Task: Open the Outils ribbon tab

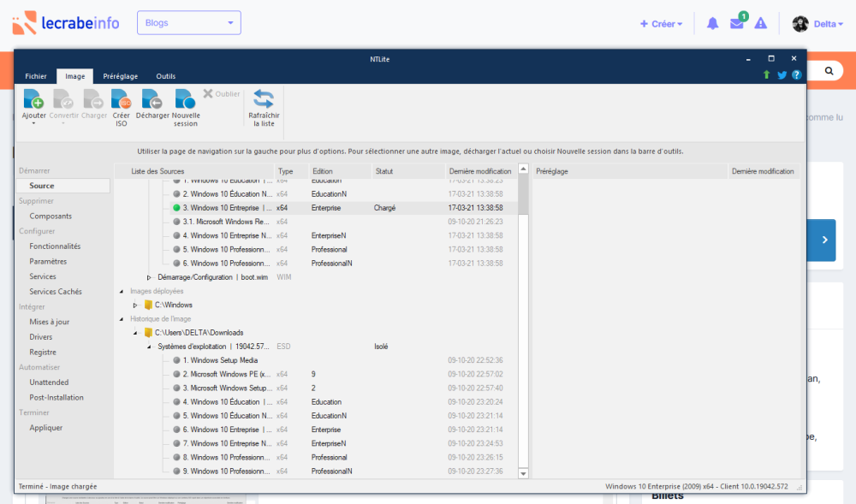Action: click(165, 76)
